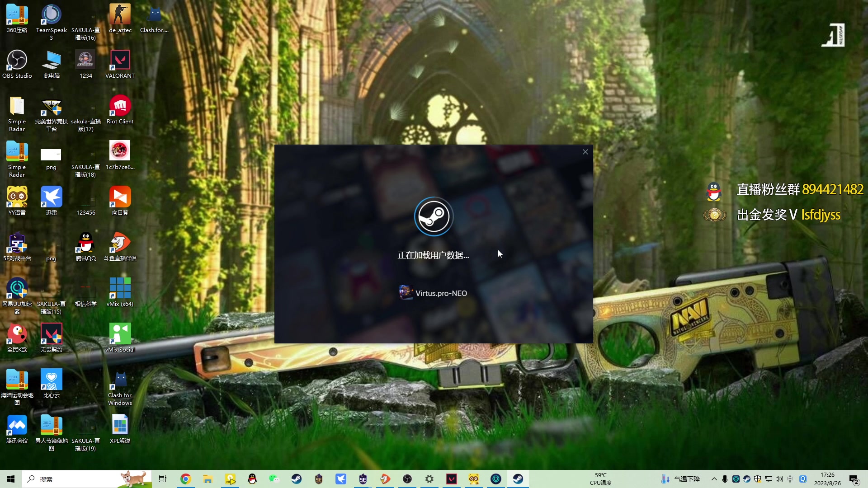Open the 1c7b7ce8 image file
This screenshot has height=488, width=868.
(120, 155)
